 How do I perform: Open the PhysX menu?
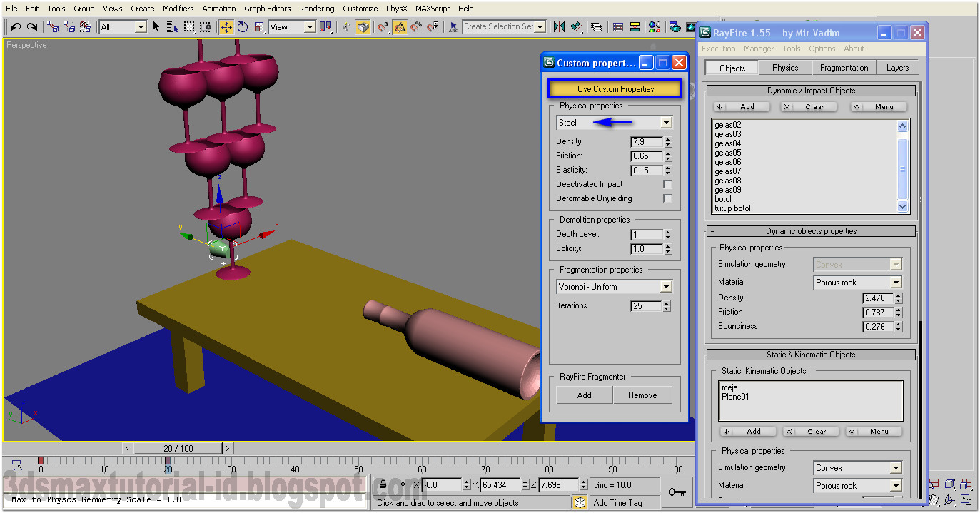(x=396, y=8)
